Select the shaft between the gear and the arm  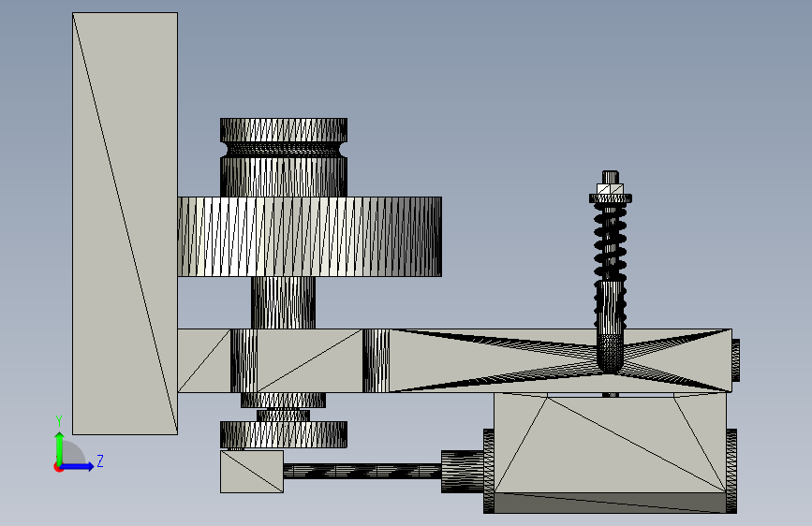point(283,302)
